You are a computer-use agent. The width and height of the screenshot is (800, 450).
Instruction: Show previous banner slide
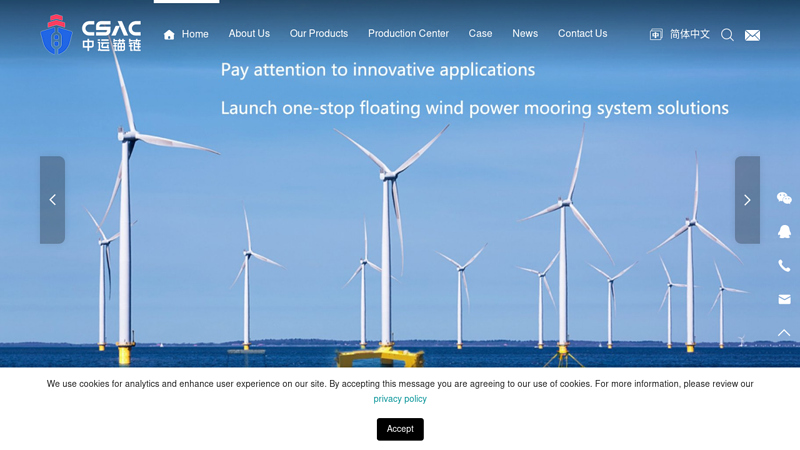point(53,200)
